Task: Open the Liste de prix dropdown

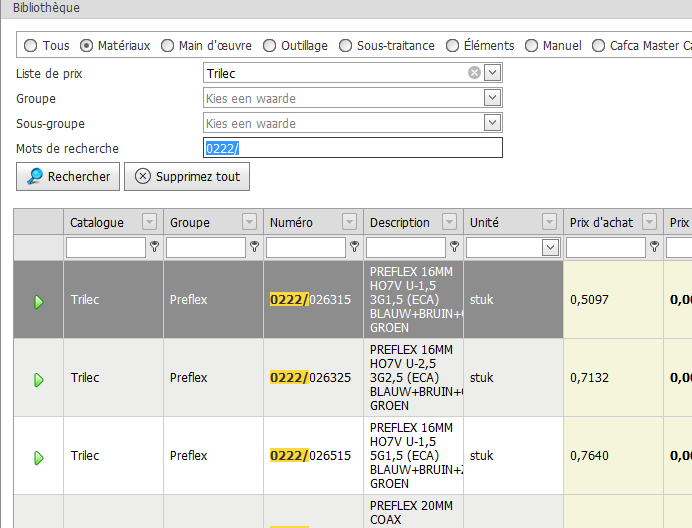Action: pos(492,72)
